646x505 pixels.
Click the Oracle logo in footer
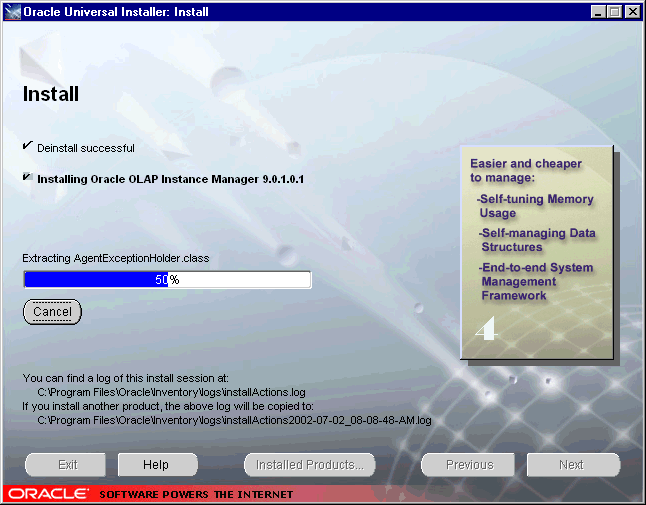point(49,493)
